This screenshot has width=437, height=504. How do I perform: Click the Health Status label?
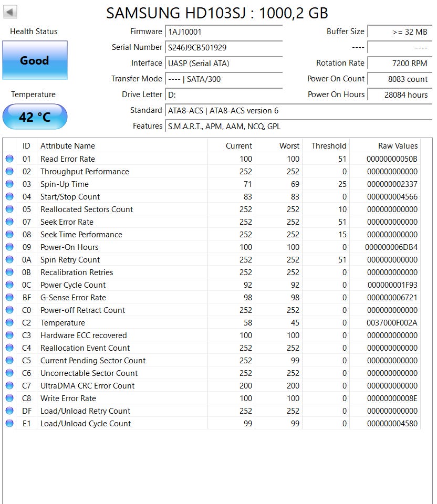tap(34, 31)
